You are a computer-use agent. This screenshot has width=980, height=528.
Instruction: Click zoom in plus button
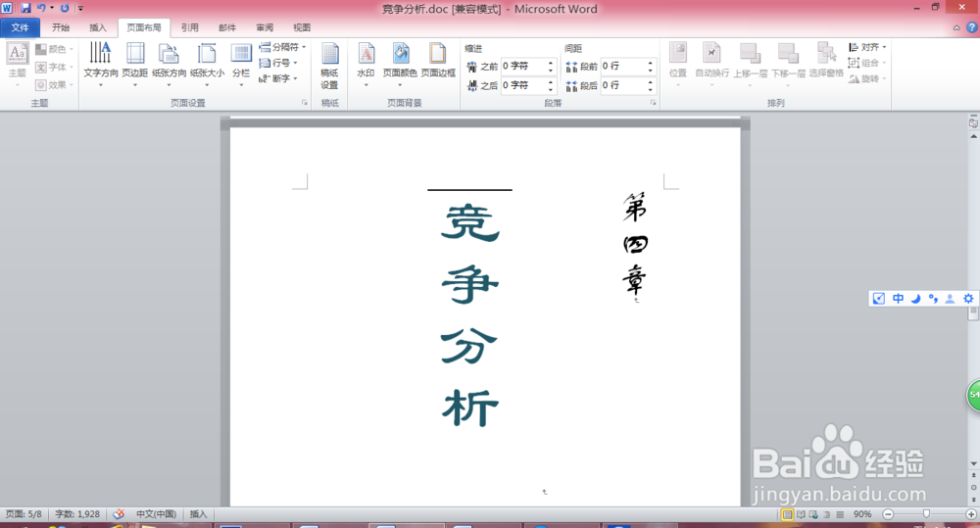(971, 514)
